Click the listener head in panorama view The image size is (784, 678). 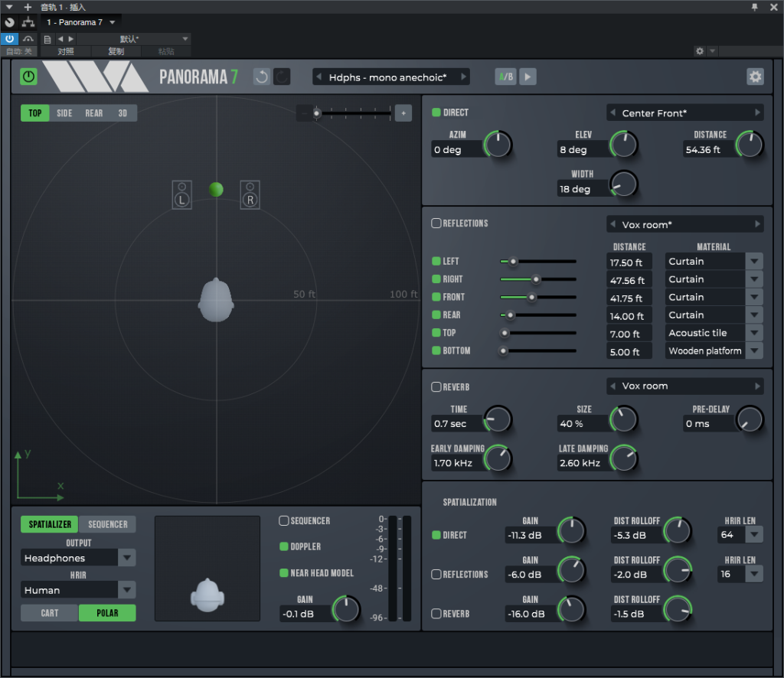(x=216, y=300)
